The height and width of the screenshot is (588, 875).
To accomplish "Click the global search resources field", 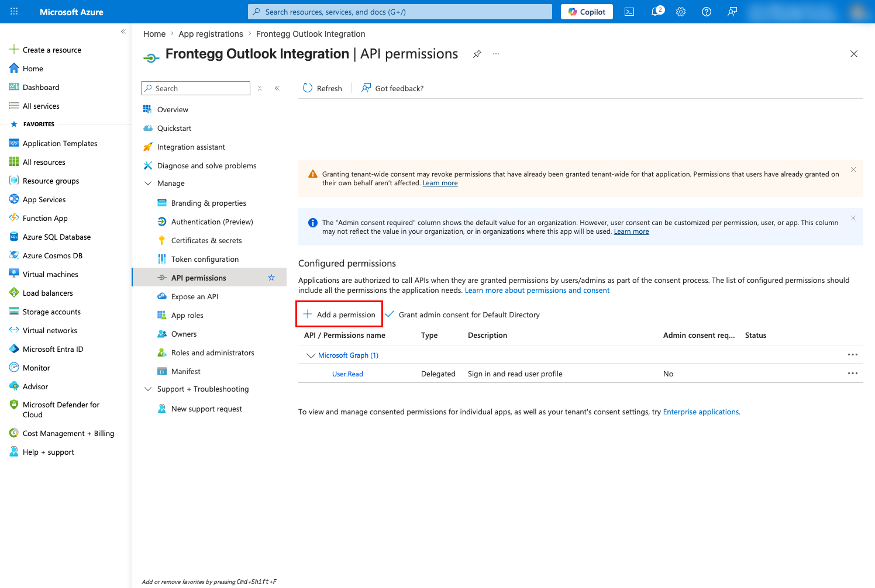I will [400, 12].
